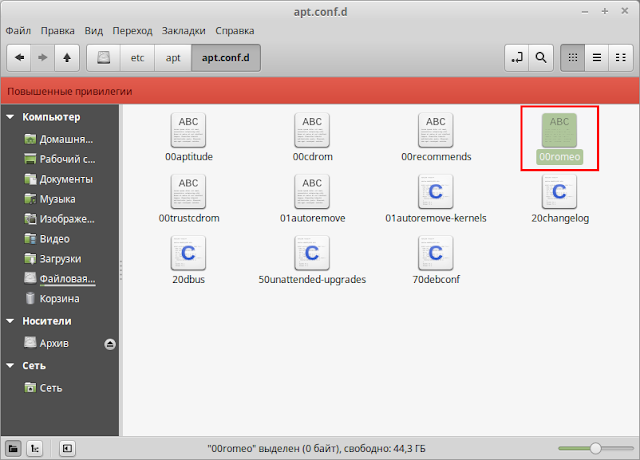The width and height of the screenshot is (640, 460).
Task: Show places sidebar via status bar icon
Action: [13, 449]
